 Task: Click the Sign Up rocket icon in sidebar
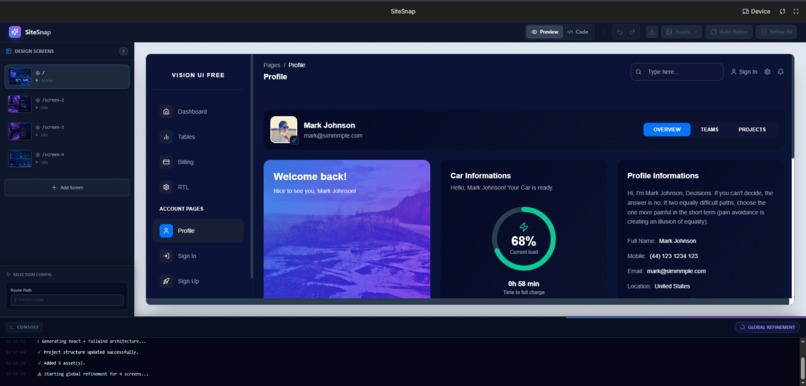[x=166, y=281]
